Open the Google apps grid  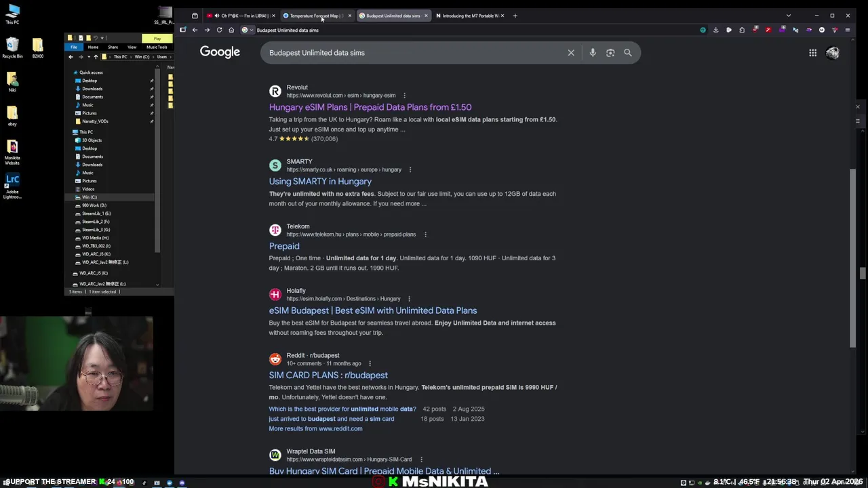coord(812,53)
